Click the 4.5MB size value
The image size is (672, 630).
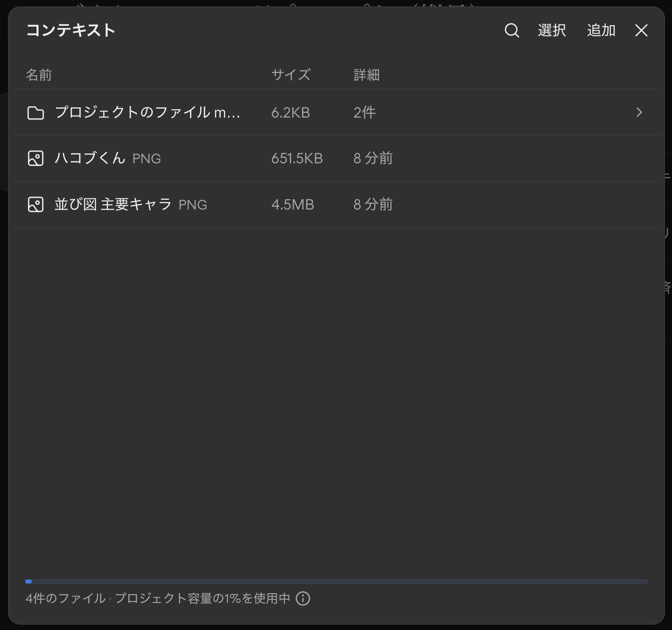293,204
